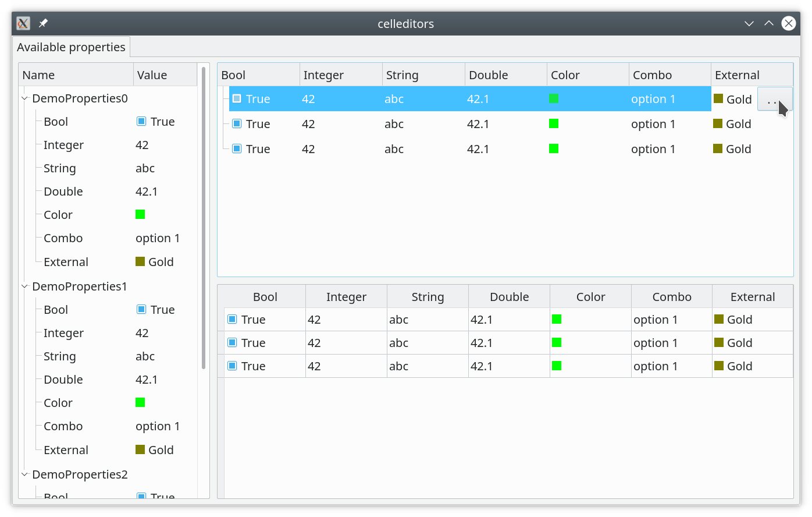Click upper table Color column header

click(x=588, y=75)
